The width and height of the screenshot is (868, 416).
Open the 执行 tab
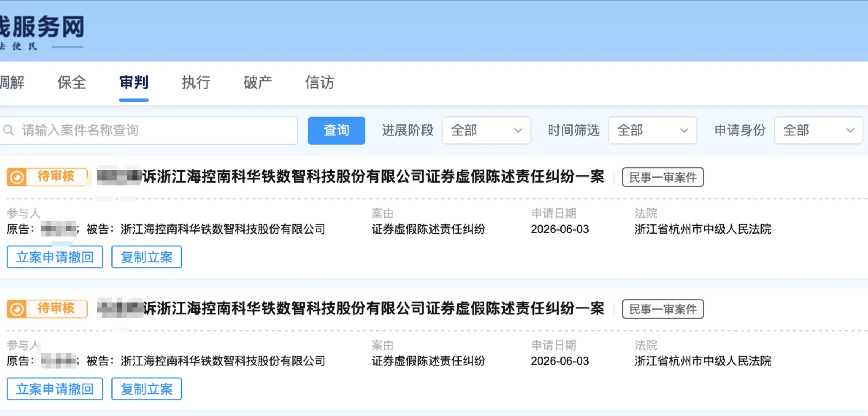point(196,82)
